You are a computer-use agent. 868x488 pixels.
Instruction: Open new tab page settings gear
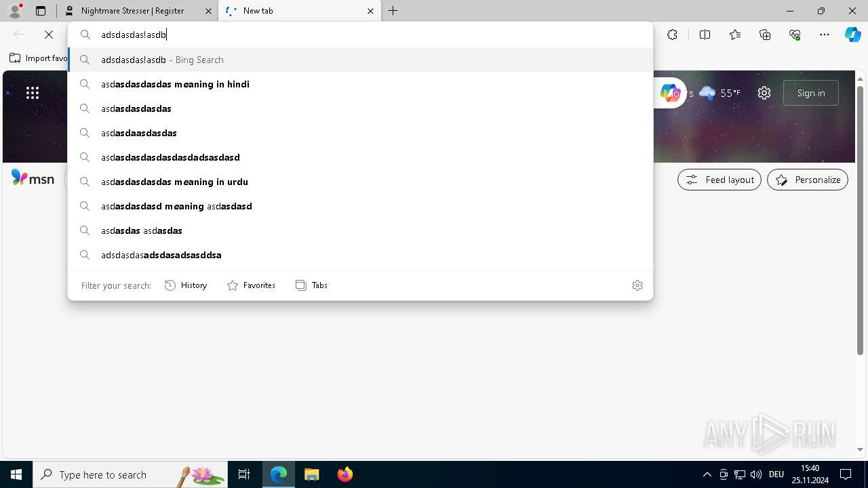(764, 93)
